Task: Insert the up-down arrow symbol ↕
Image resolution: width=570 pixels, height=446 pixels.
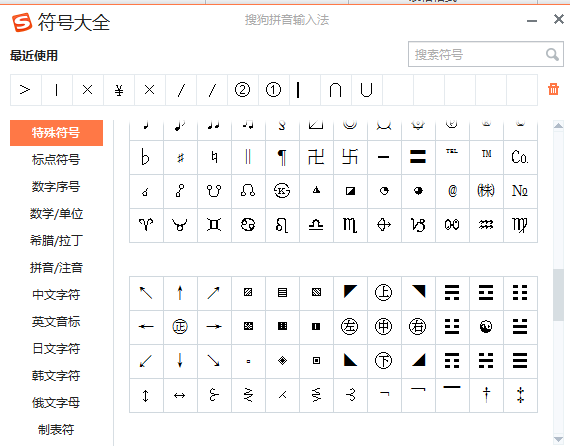Action: [146, 395]
